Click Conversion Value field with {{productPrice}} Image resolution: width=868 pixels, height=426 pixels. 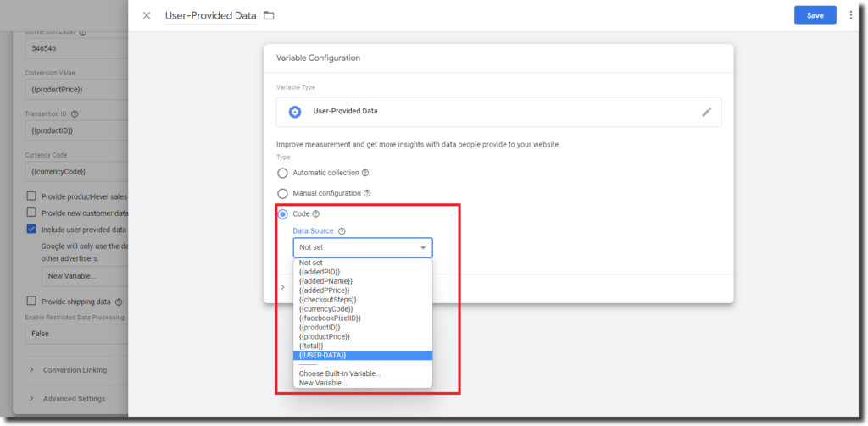[x=76, y=90]
